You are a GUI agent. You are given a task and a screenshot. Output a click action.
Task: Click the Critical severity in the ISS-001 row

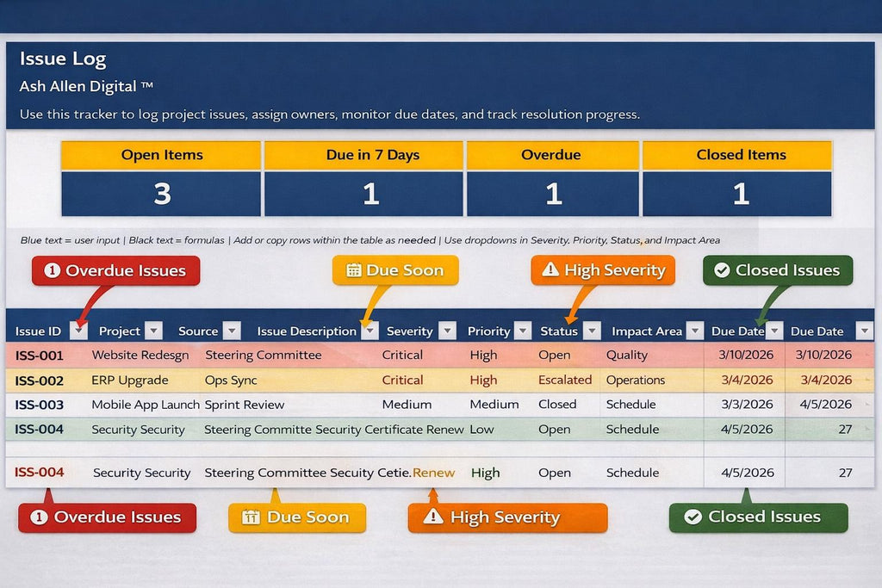click(x=402, y=356)
